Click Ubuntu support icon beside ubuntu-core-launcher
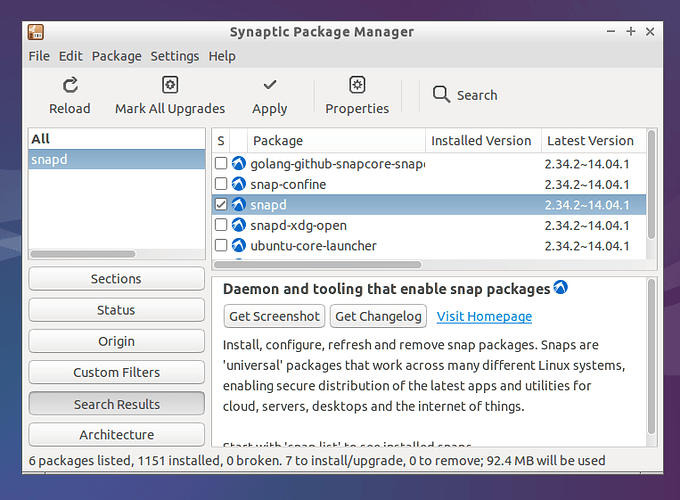This screenshot has height=500, width=680. click(239, 245)
